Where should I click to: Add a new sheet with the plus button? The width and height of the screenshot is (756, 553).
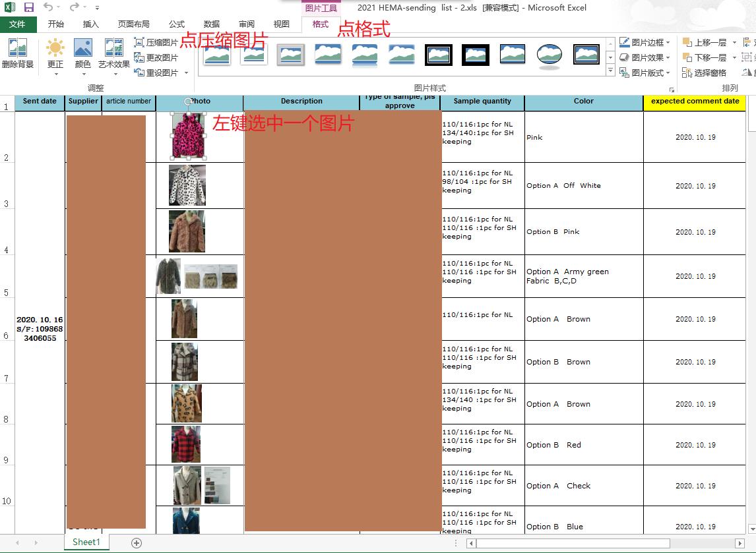[x=137, y=542]
